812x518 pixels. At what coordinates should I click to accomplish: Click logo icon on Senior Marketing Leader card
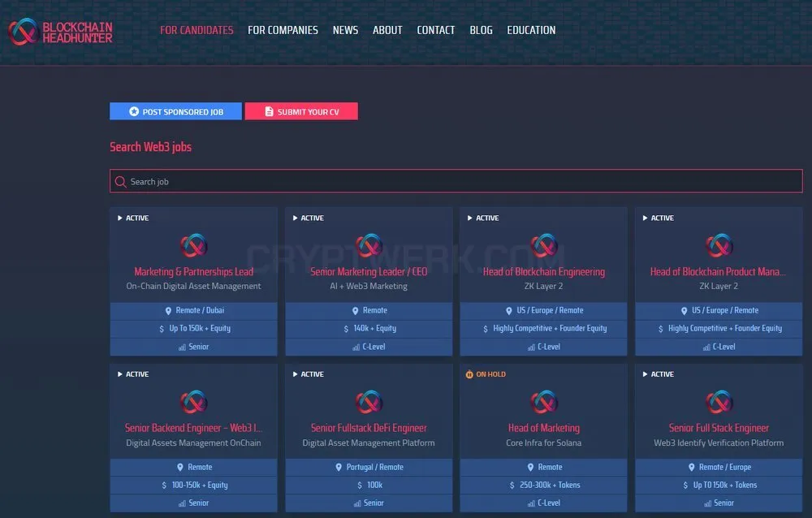369,245
